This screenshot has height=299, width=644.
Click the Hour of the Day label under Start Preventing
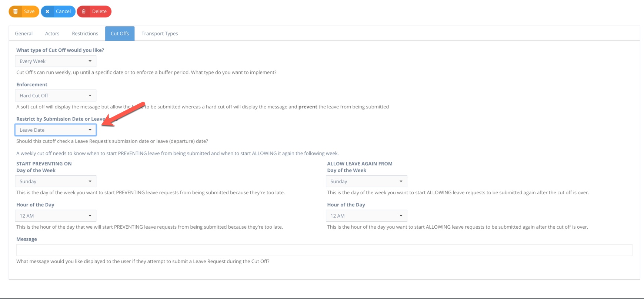pos(35,205)
